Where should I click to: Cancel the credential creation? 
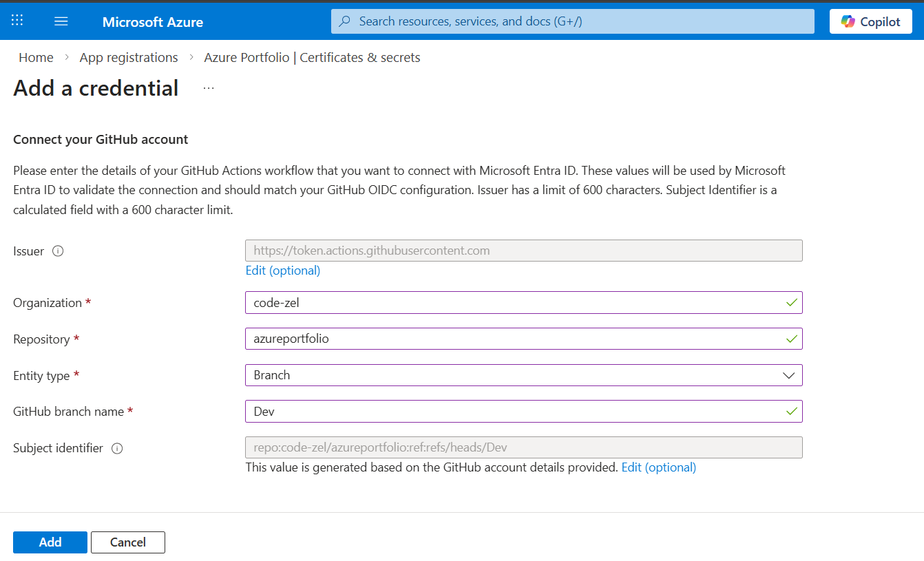127,542
